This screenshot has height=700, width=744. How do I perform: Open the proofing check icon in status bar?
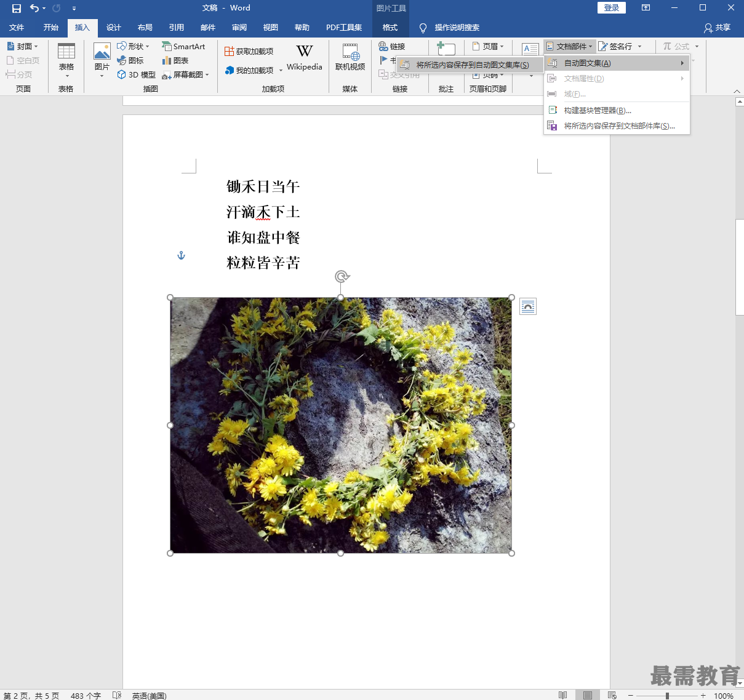(117, 695)
